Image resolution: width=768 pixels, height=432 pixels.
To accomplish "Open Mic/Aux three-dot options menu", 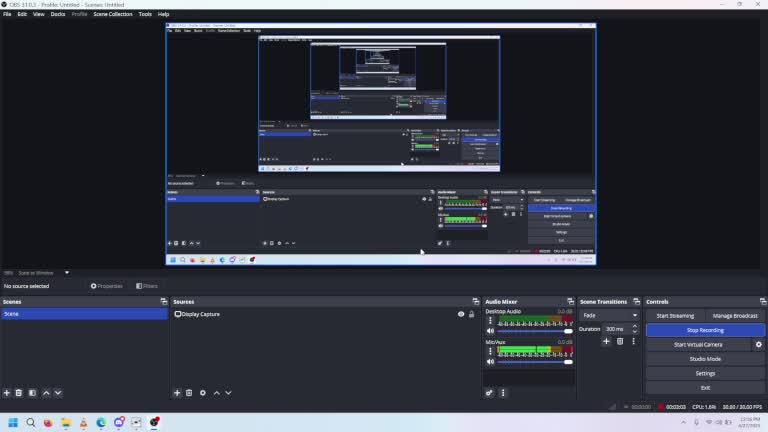I will click(490, 351).
